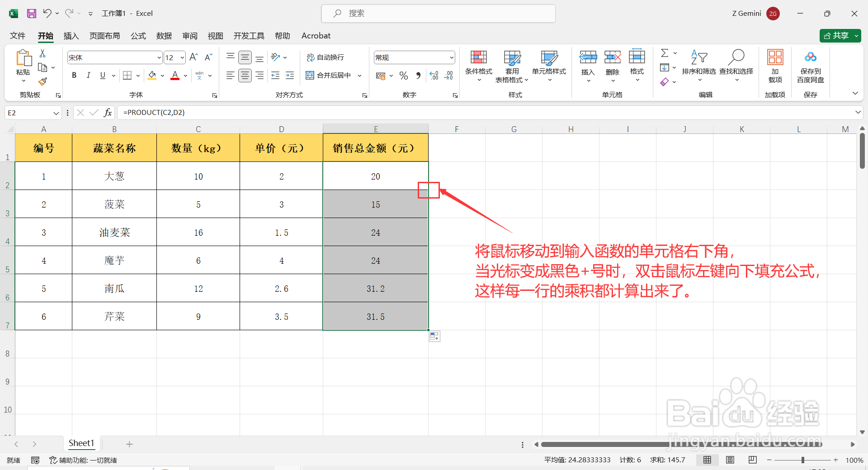
Task: Click the Increase Decimal icon
Action: click(x=434, y=75)
